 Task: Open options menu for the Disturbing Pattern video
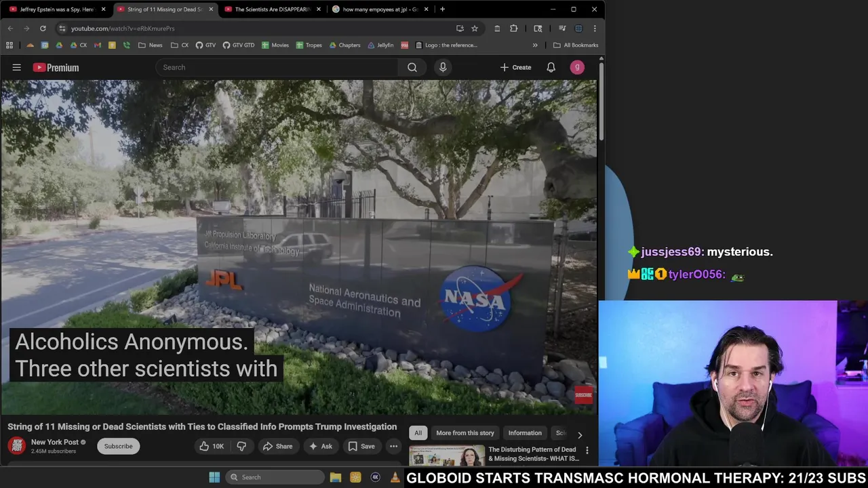[x=587, y=451]
